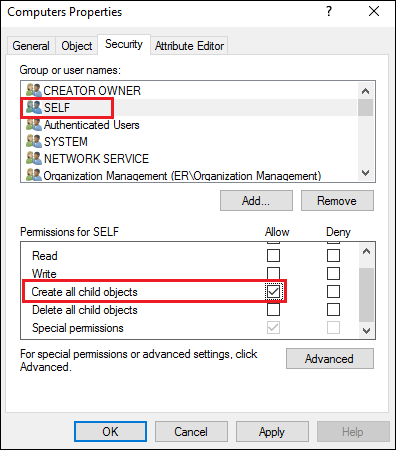The width and height of the screenshot is (396, 450).
Task: Select the CREATOR OWNER group icon
Action: click(x=34, y=90)
